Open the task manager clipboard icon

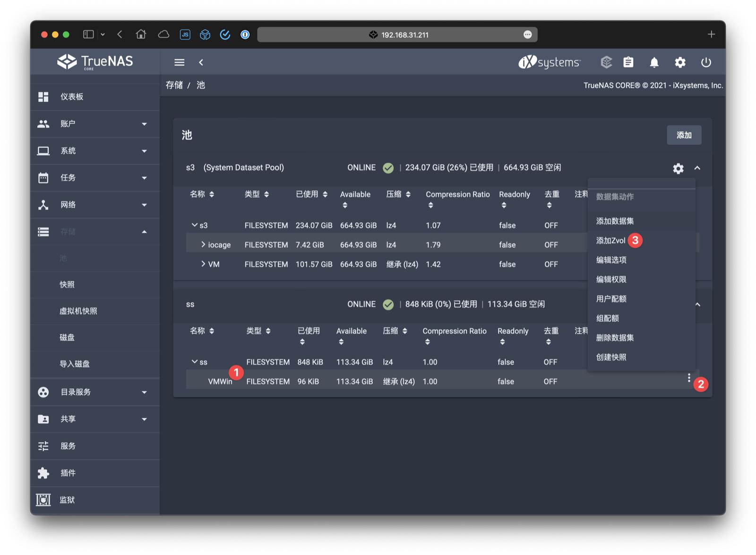[628, 62]
